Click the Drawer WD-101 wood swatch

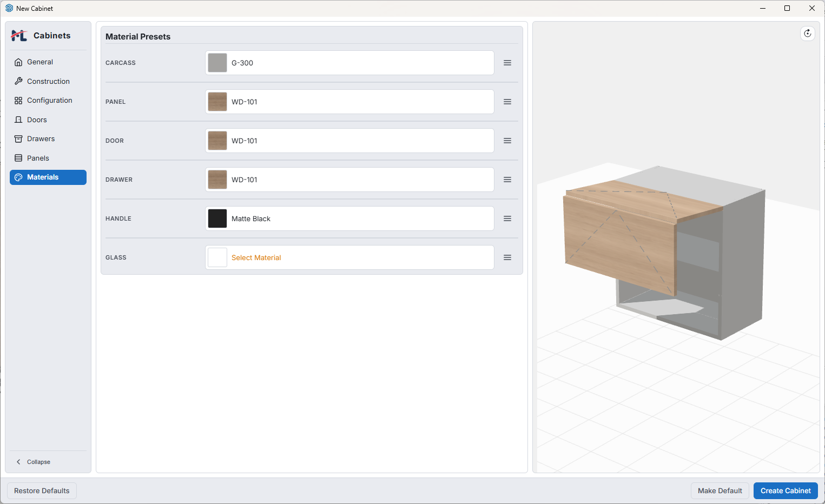click(x=217, y=180)
